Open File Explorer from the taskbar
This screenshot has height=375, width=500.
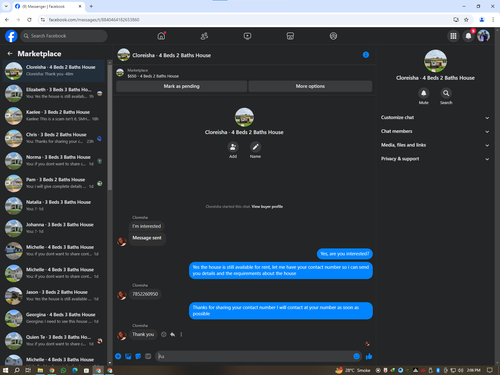(x=40, y=370)
